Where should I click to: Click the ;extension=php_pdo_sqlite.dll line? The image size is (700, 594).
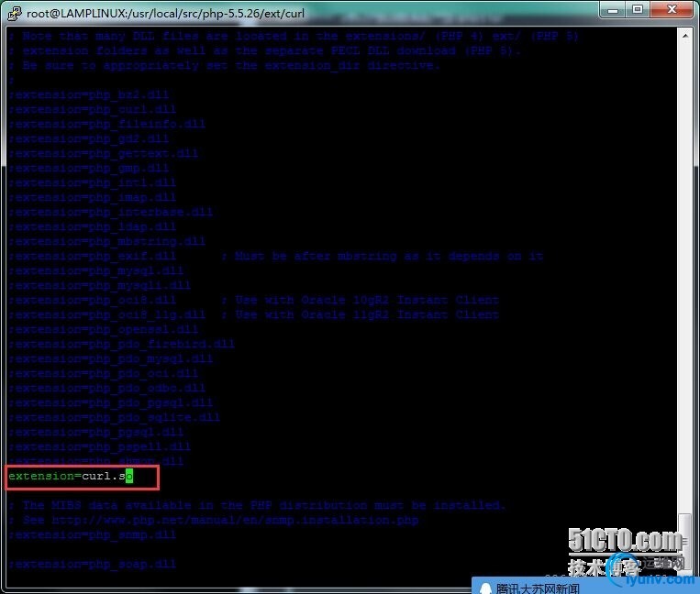(115, 417)
